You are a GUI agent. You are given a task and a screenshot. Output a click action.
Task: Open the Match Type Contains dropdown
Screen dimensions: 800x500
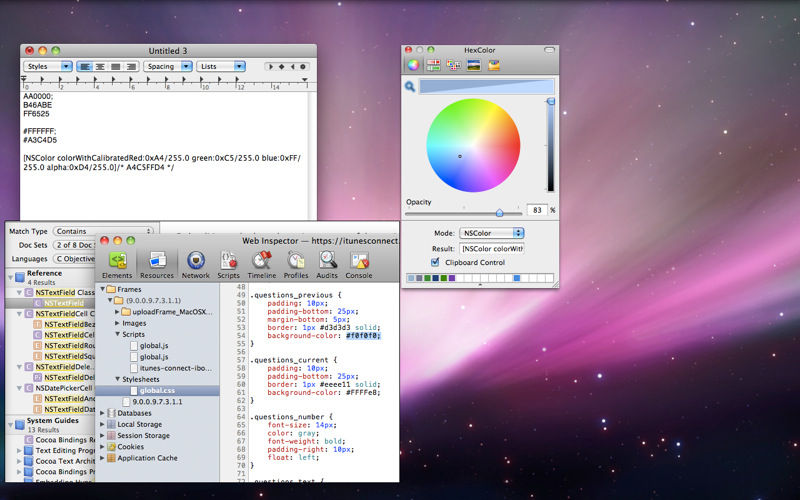[x=103, y=231]
